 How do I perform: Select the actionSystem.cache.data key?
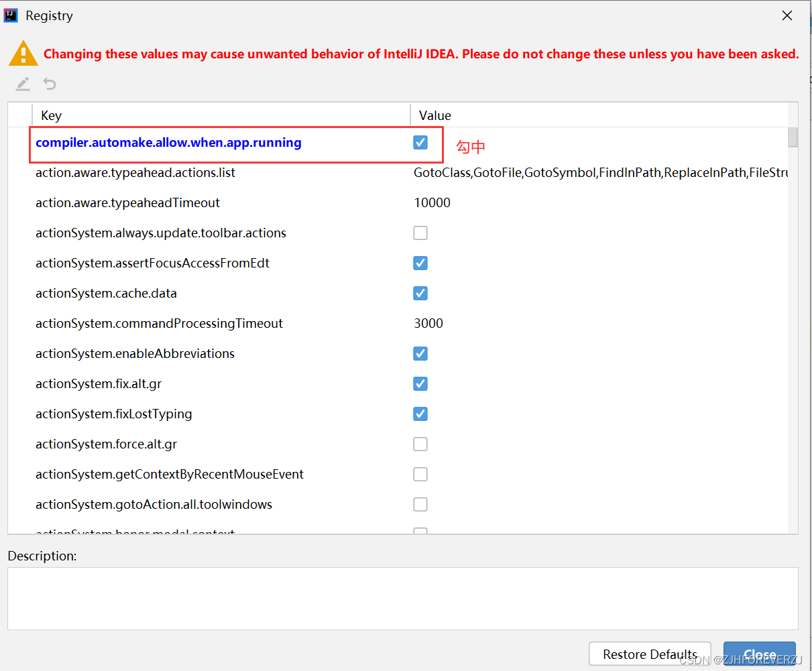(x=106, y=294)
